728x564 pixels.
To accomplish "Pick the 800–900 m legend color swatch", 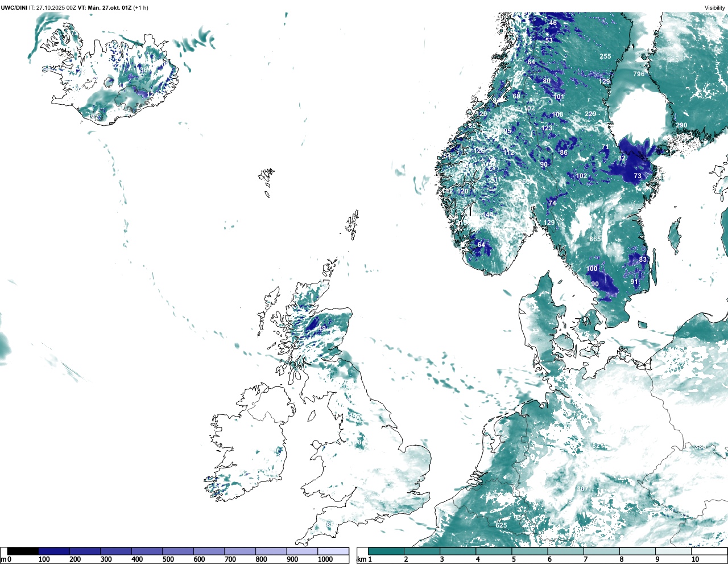I will pyautogui.click(x=271, y=551).
